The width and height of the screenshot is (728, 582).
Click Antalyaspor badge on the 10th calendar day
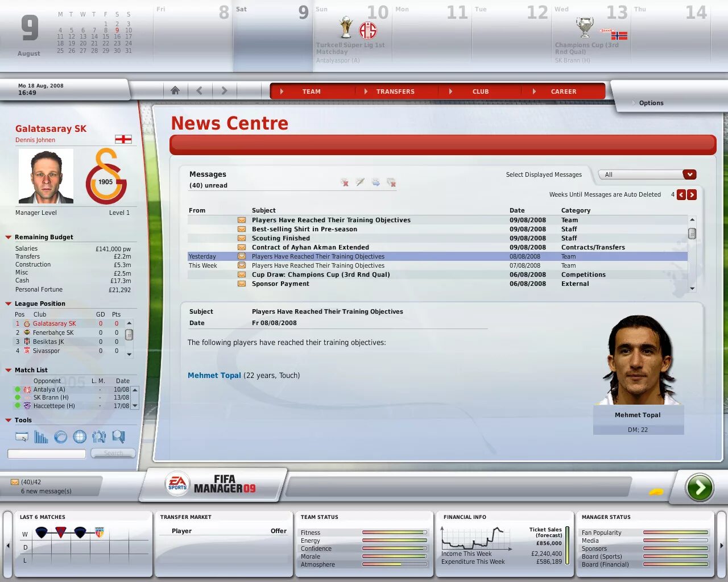[368, 30]
